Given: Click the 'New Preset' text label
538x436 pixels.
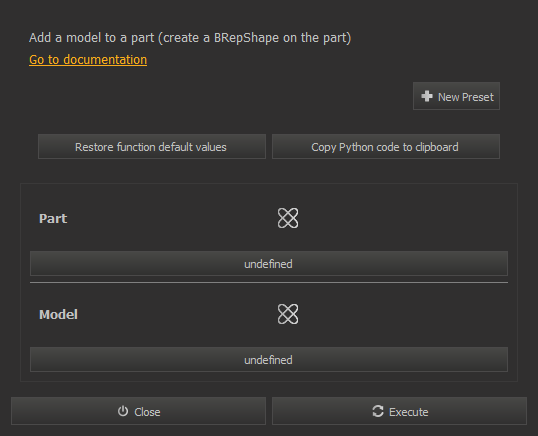Looking at the screenshot, I should (x=466, y=97).
